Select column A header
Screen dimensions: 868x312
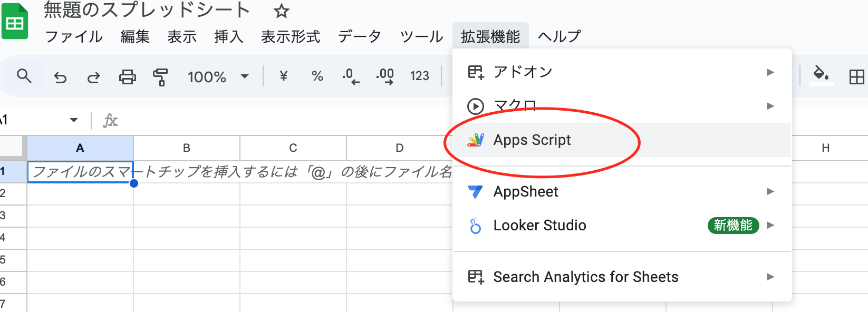click(80, 148)
